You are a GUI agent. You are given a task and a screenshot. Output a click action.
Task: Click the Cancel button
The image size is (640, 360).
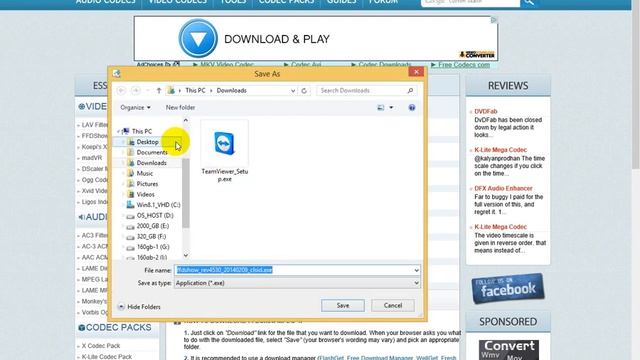[393, 305]
